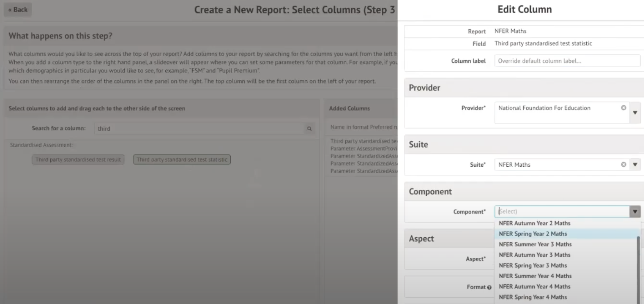Click the Format help question icon
The height and width of the screenshot is (304, 644).
pos(489,287)
